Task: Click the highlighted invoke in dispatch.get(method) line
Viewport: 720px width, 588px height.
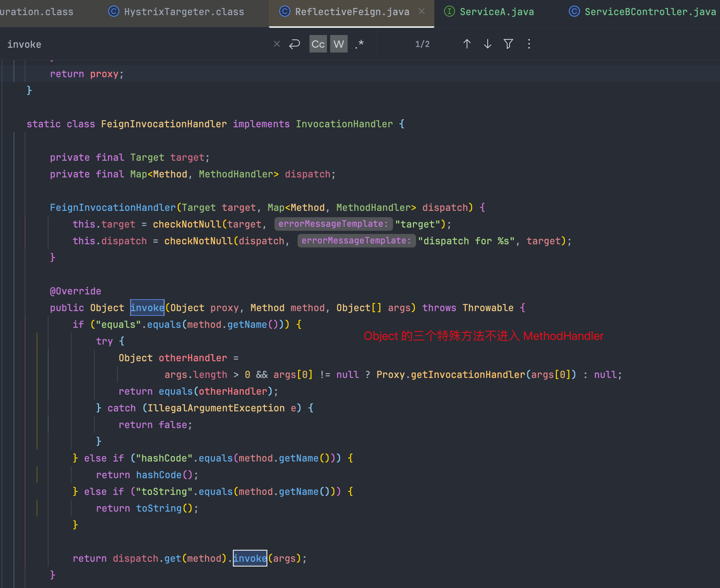Action: 250,558
